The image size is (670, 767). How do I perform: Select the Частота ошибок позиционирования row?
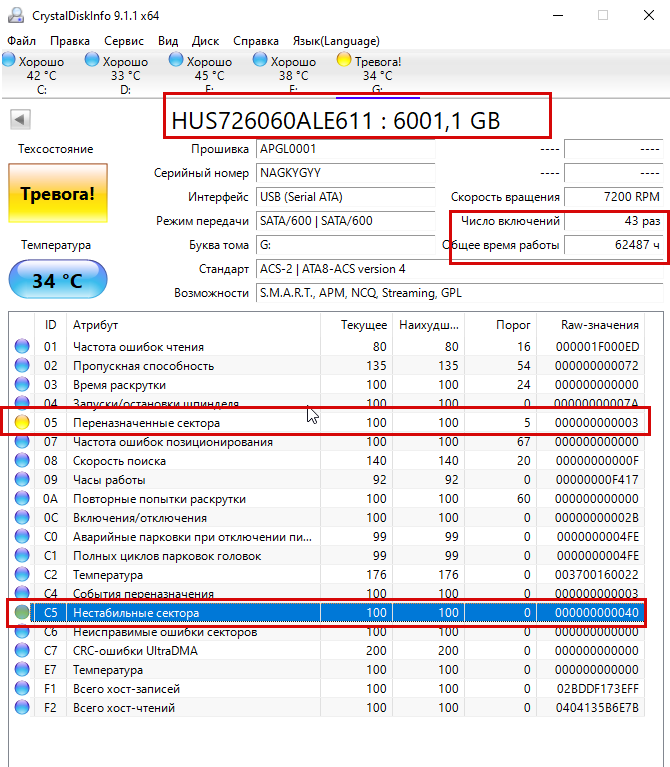click(327, 442)
